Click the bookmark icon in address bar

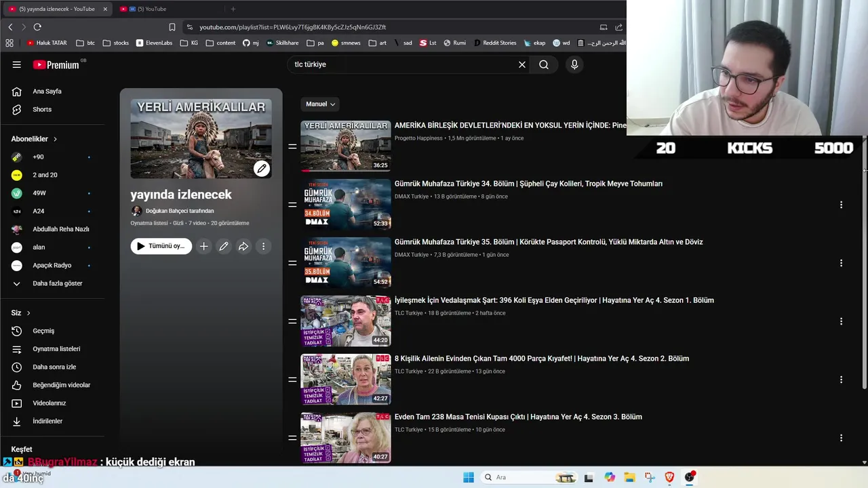172,27
